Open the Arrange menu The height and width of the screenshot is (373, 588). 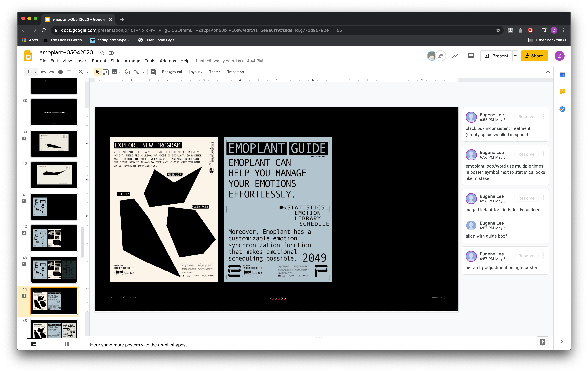point(132,61)
